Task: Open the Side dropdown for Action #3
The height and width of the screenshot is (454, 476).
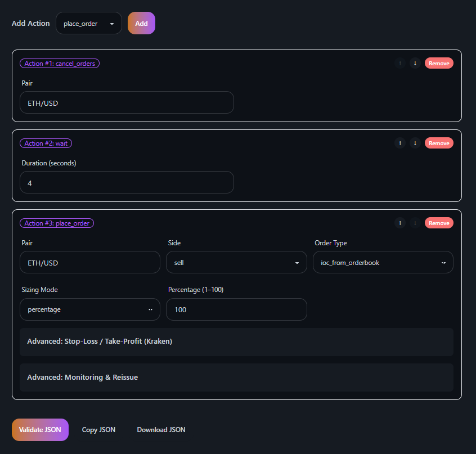Action: (x=236, y=262)
